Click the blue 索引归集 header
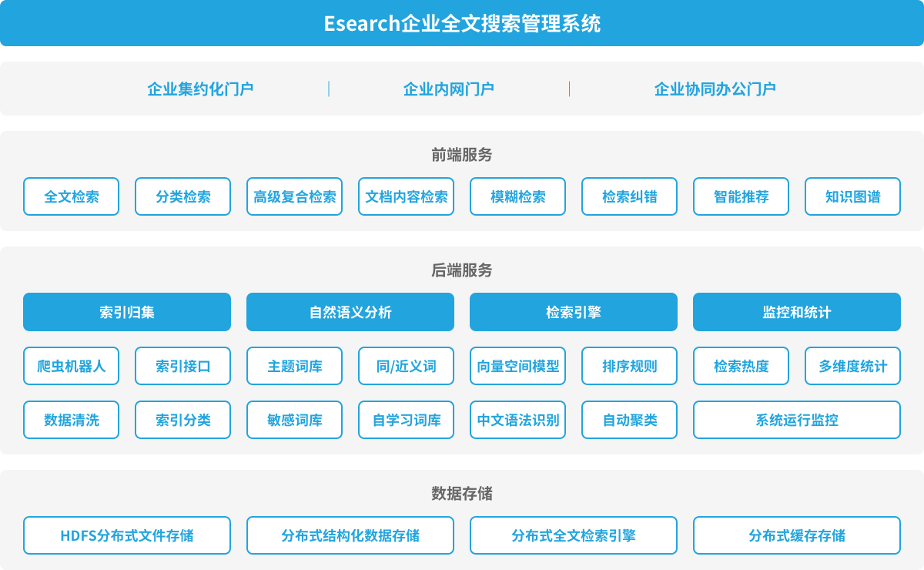Image resolution: width=924 pixels, height=570 pixels. pyautogui.click(x=127, y=312)
